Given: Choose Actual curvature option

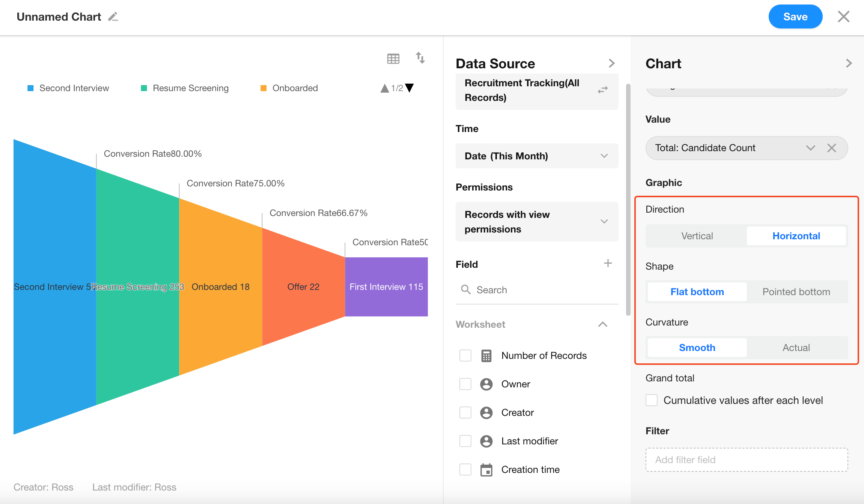Looking at the screenshot, I should coord(796,348).
